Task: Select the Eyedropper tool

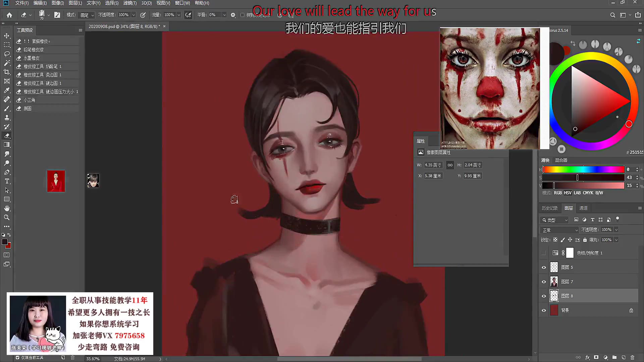Action: pos(7,90)
